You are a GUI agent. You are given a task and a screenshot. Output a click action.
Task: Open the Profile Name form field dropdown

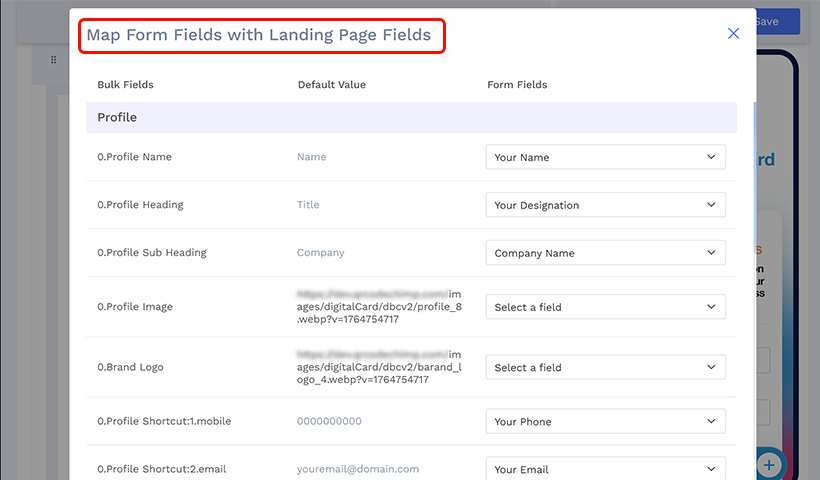(605, 157)
